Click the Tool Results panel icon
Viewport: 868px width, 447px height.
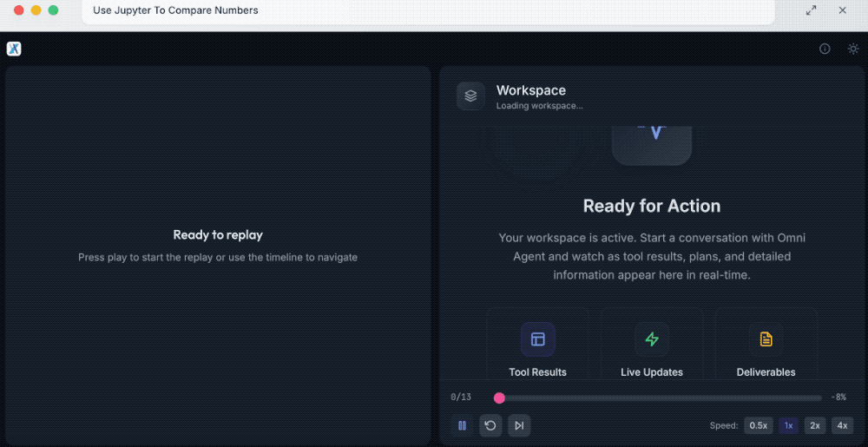[537, 339]
